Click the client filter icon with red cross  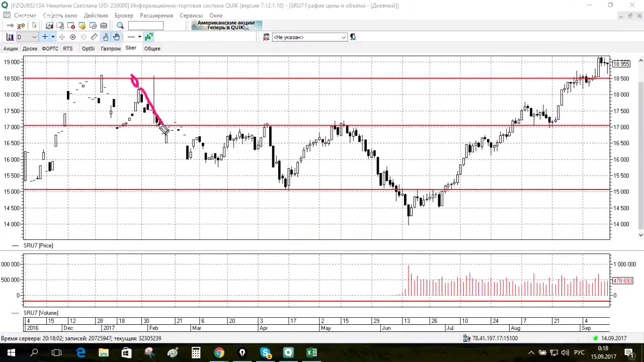click(x=266, y=37)
